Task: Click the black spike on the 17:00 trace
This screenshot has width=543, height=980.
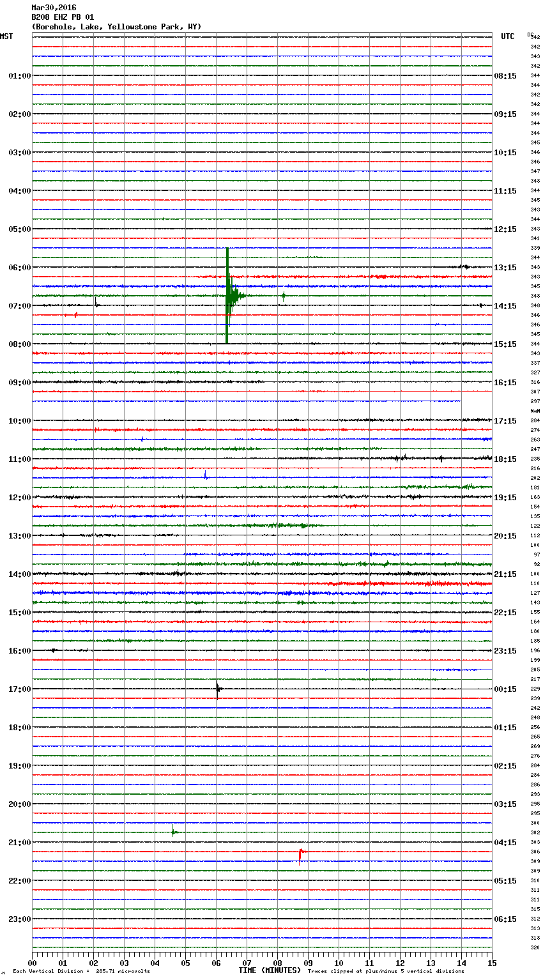Action: (x=218, y=689)
